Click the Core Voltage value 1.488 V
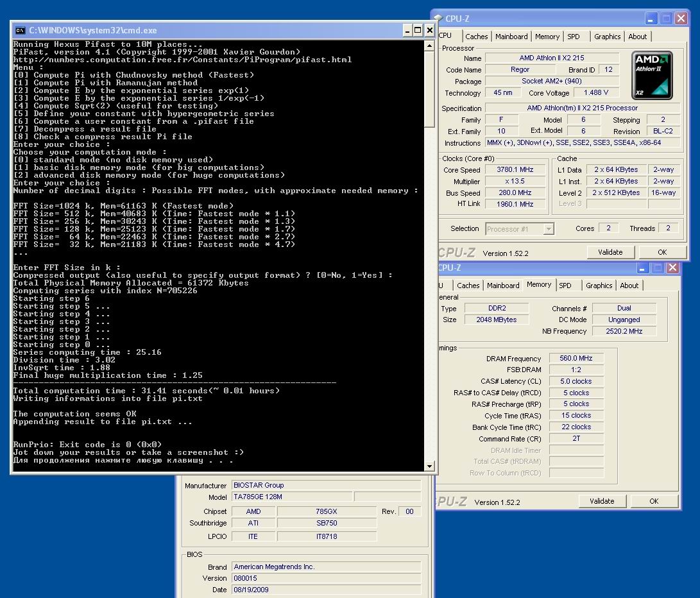The height and width of the screenshot is (598, 700). (596, 93)
